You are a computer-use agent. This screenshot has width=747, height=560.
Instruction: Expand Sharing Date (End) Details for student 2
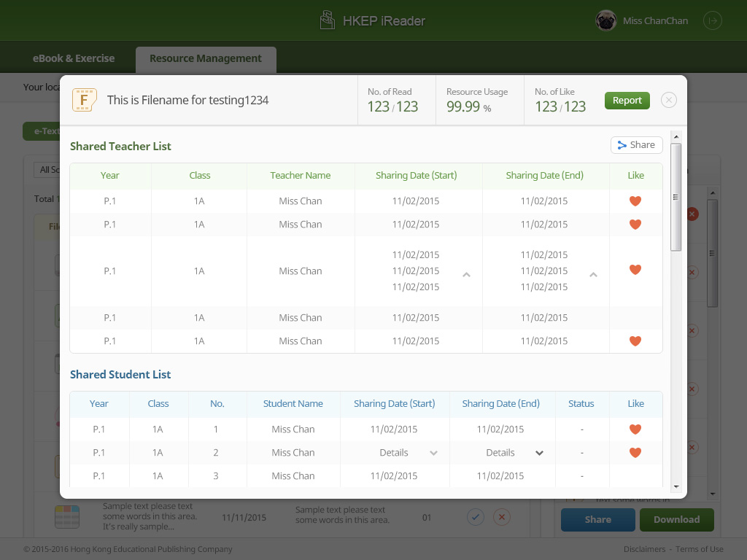point(539,453)
